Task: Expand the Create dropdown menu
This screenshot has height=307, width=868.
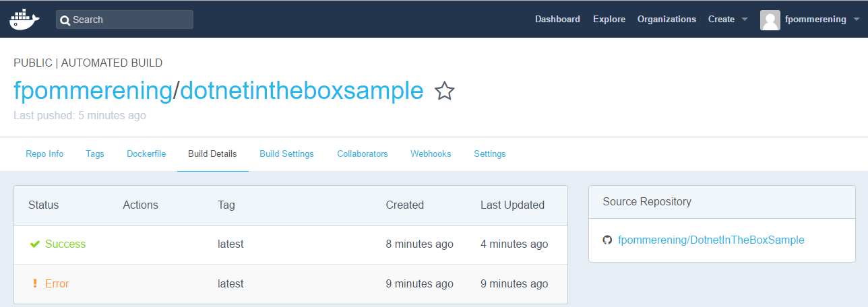Action: (x=728, y=20)
